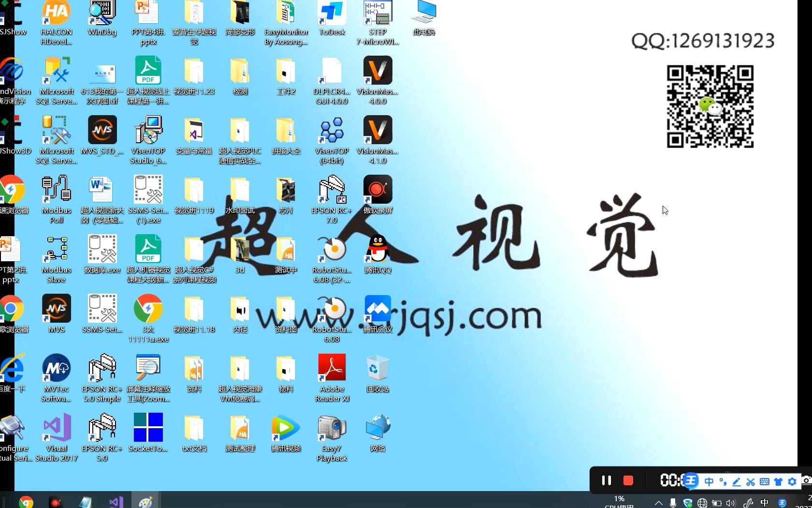
Task: Launch Adobe Reader XI
Action: point(332,378)
